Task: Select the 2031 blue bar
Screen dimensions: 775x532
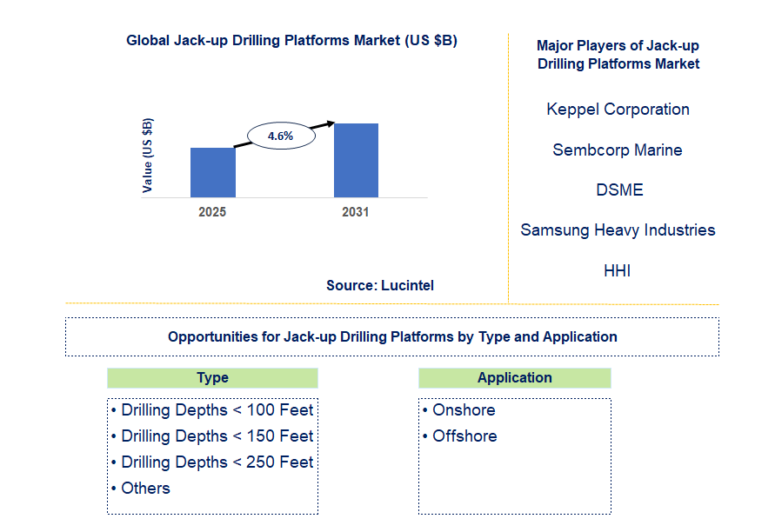Action: pos(356,160)
